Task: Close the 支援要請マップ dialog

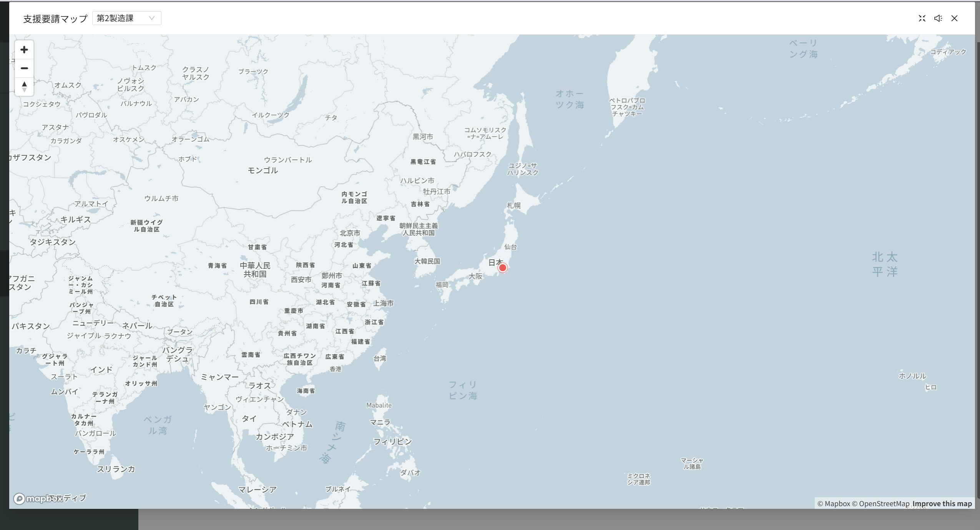Action: 954,18
